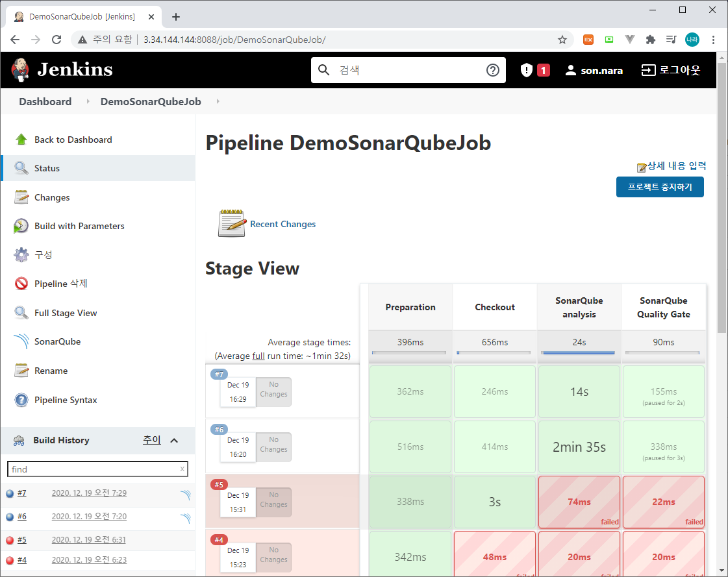Open security warnings shield icon

(526, 70)
